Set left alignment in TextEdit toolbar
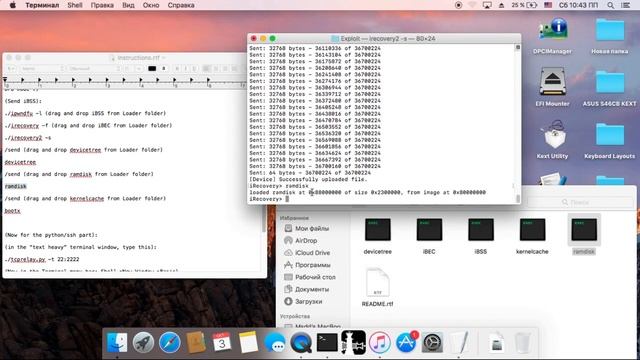The height and width of the screenshot is (360, 640). (x=207, y=69)
